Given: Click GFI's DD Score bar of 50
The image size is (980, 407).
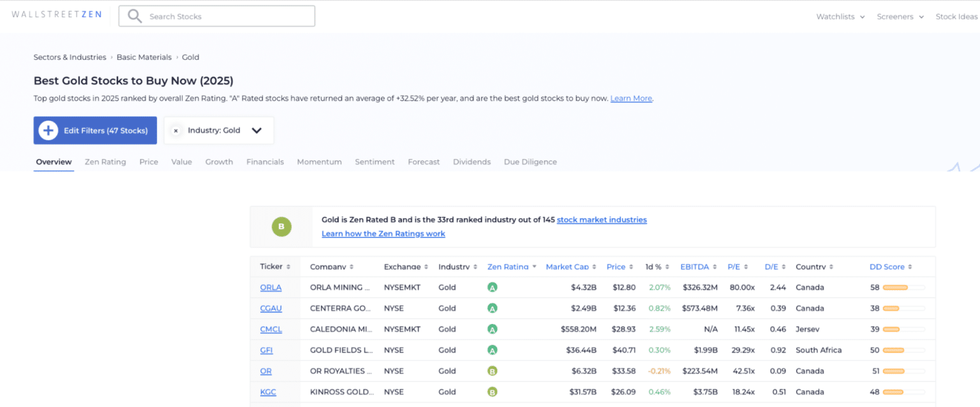Looking at the screenshot, I should (x=903, y=350).
